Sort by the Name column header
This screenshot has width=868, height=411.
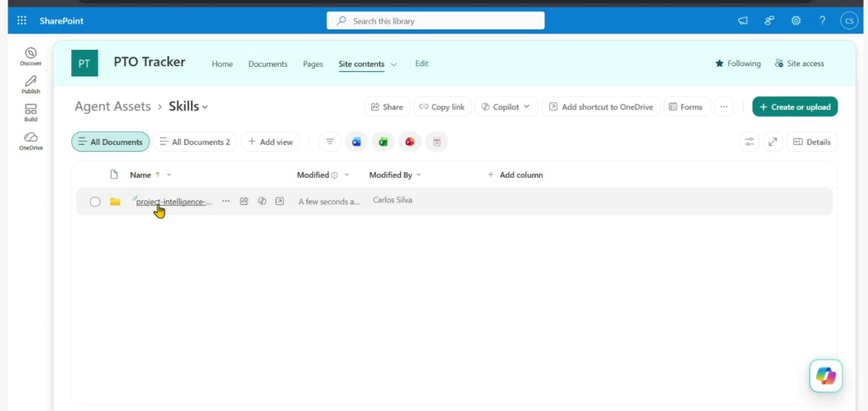[140, 175]
